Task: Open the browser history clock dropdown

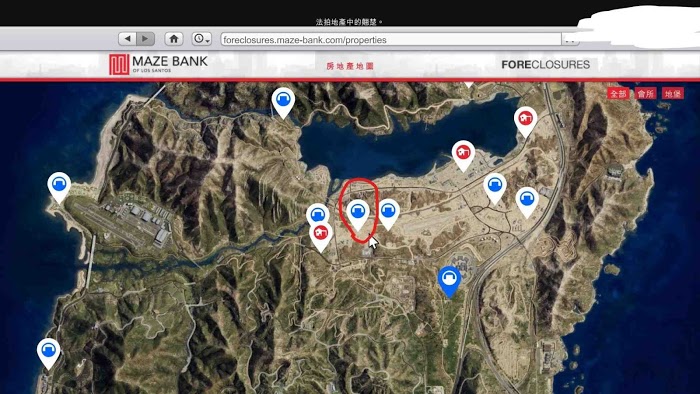Action: [202, 39]
